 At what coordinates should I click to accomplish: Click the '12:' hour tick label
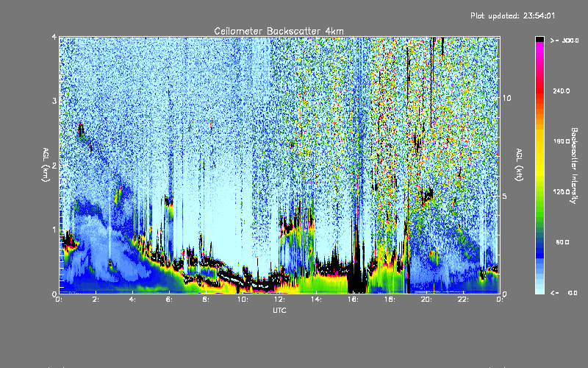(279, 300)
